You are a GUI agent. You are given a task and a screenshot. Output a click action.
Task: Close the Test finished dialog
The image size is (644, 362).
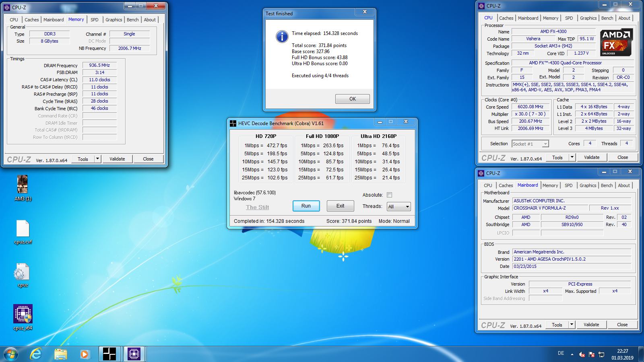[x=365, y=12]
